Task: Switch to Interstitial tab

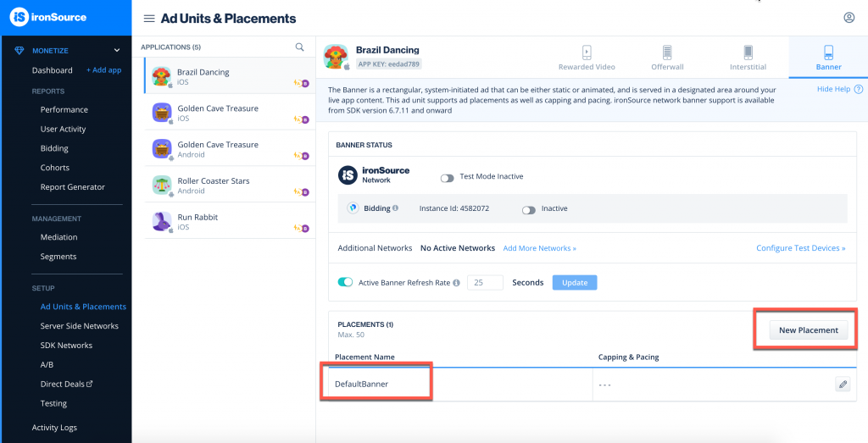Action: click(x=748, y=58)
